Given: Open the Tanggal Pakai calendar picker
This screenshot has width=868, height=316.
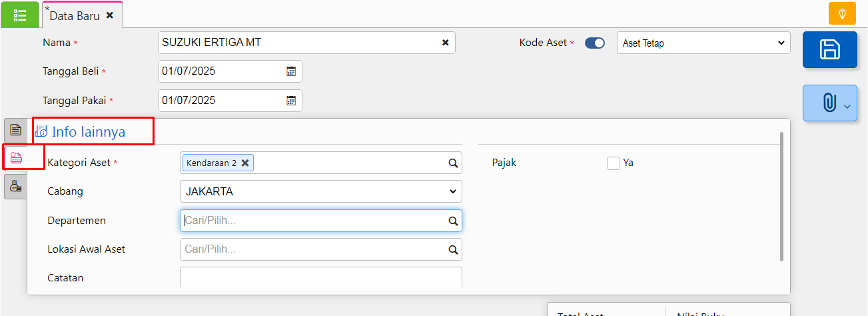Looking at the screenshot, I should 291,101.
